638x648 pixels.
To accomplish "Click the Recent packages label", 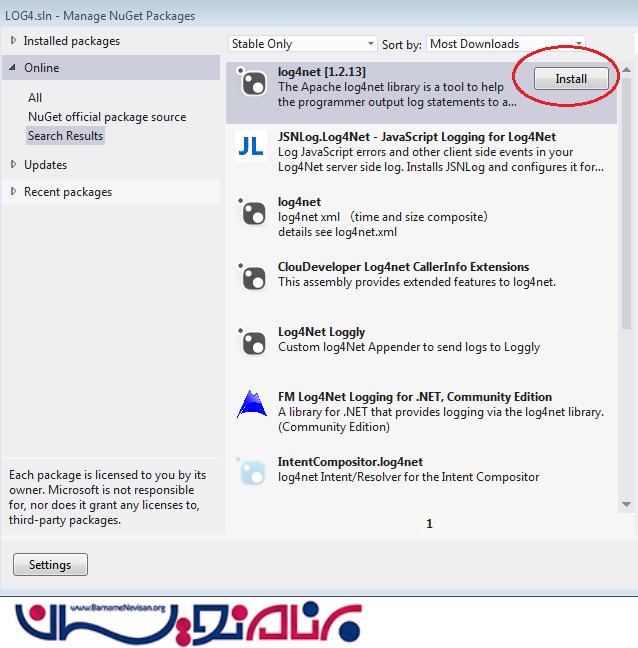I will click(68, 192).
